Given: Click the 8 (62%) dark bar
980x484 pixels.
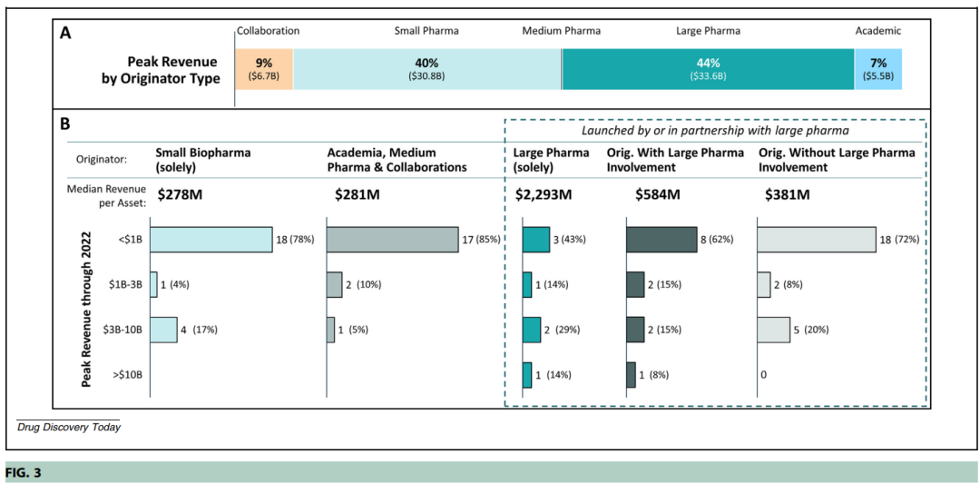Looking at the screenshot, I should pos(661,240).
